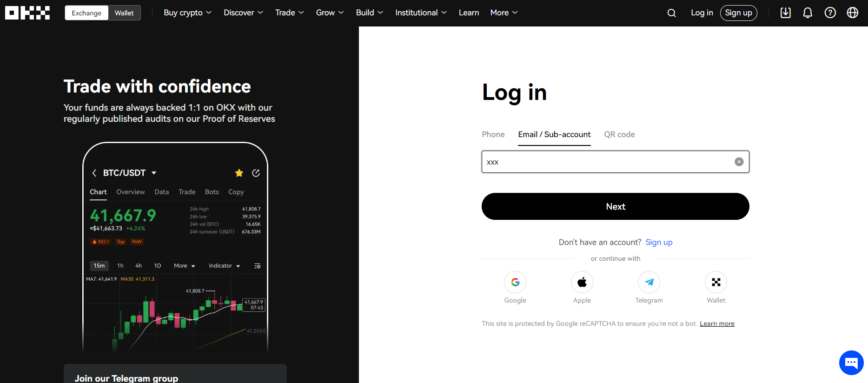Select the QR code login tab

[619, 134]
